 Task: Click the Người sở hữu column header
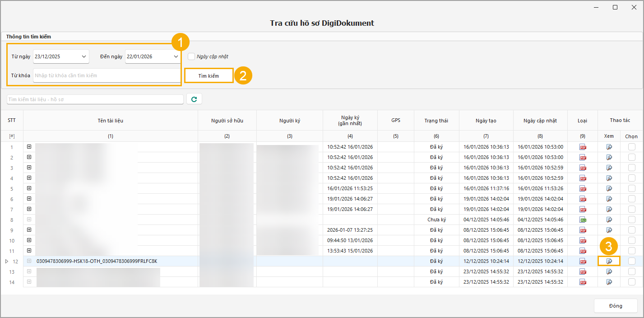pos(227,121)
